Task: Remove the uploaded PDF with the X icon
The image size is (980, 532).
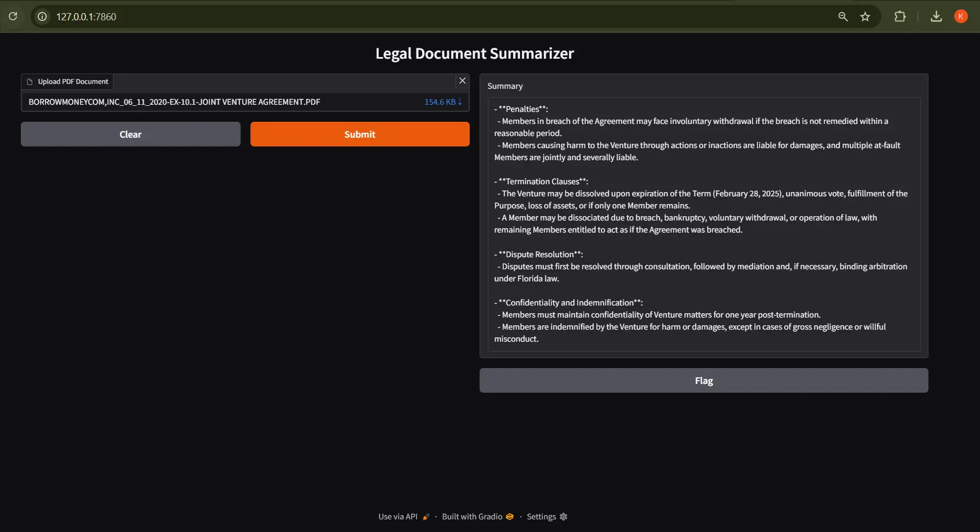Action: (x=463, y=81)
